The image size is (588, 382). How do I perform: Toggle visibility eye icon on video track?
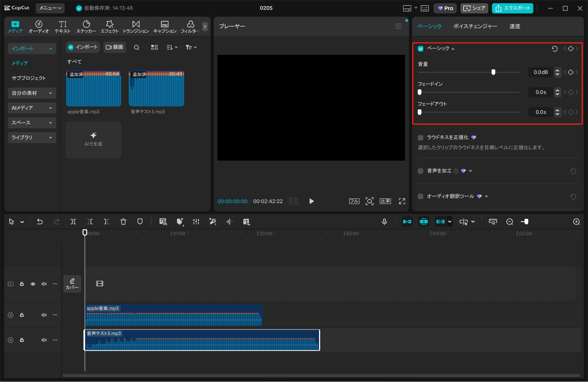coord(33,284)
